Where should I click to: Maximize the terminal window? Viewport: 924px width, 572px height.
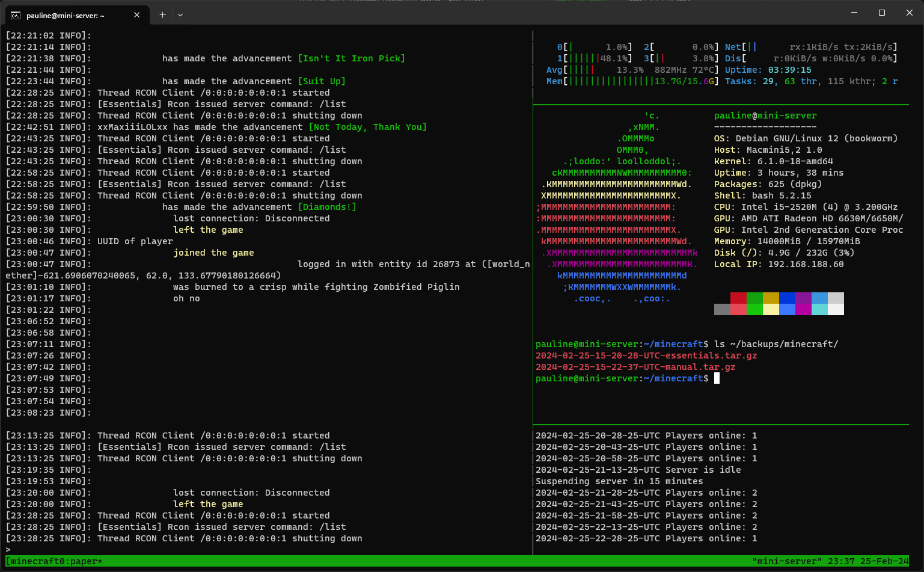click(882, 13)
